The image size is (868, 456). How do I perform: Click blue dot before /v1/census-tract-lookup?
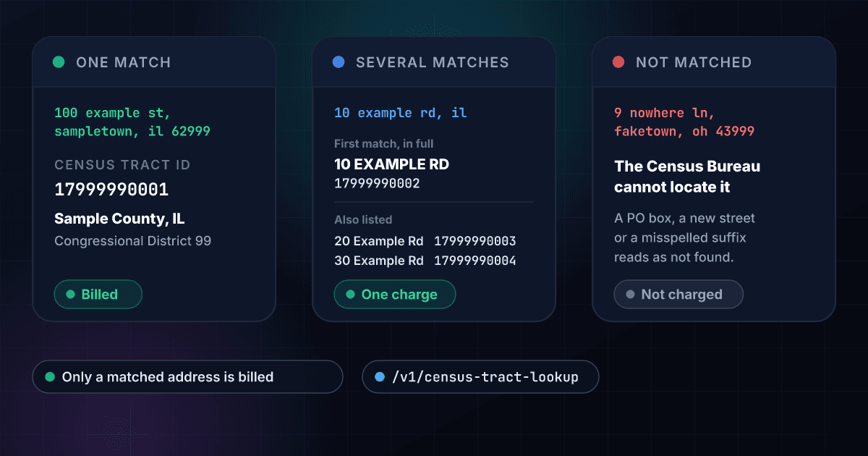pyautogui.click(x=380, y=377)
